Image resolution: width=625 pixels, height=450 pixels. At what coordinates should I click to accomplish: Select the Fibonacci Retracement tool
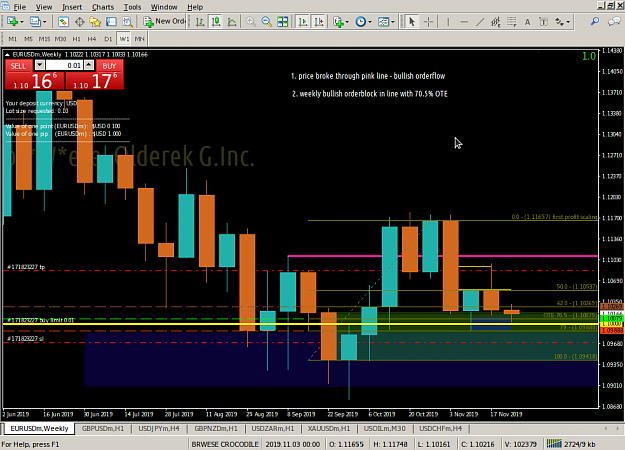point(512,22)
